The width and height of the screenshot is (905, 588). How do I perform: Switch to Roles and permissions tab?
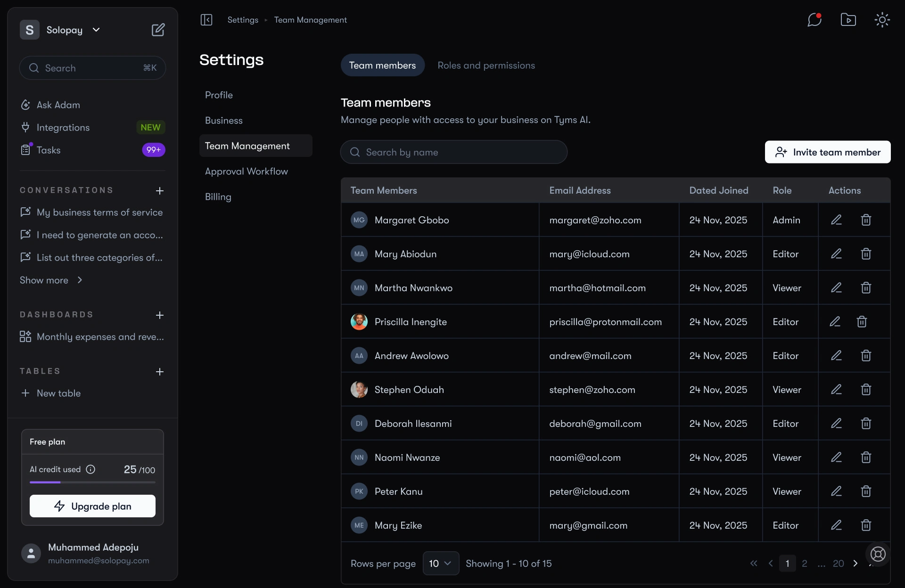point(486,65)
